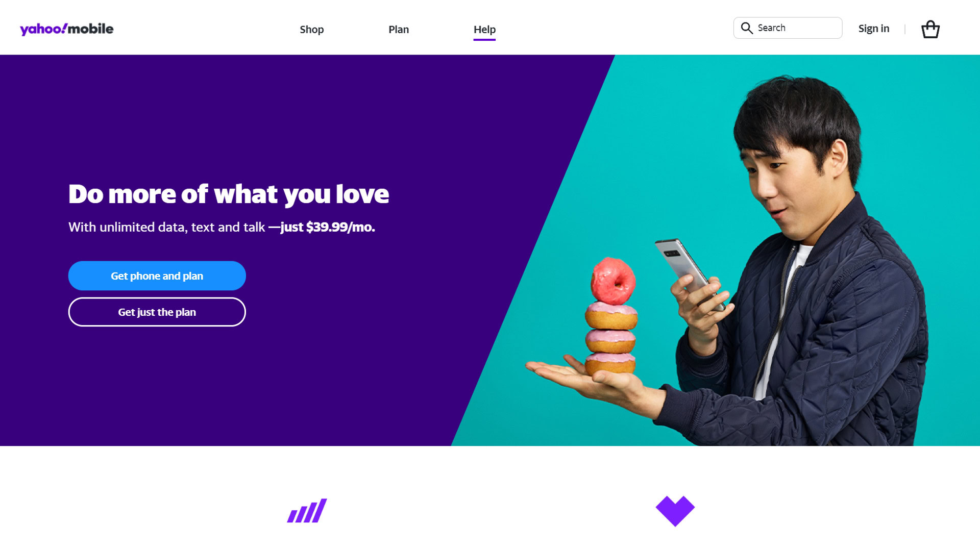
Task: Toggle the cart item count display
Action: tap(931, 28)
